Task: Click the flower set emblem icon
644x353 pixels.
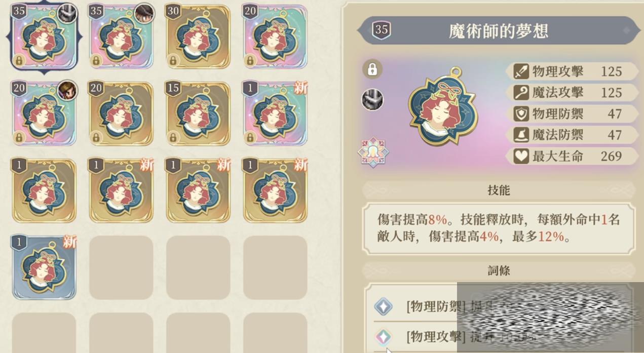Action: pos(373,152)
